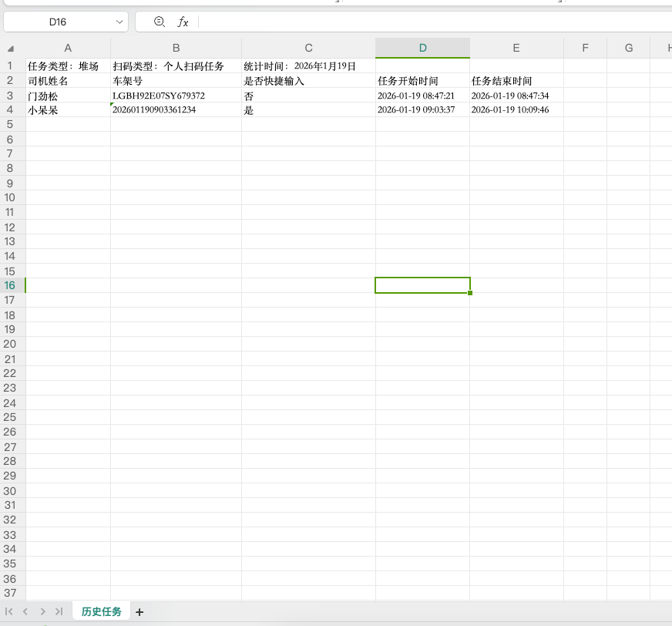Jump to the last sheet tab arrow
This screenshot has height=626, width=672.
59,611
